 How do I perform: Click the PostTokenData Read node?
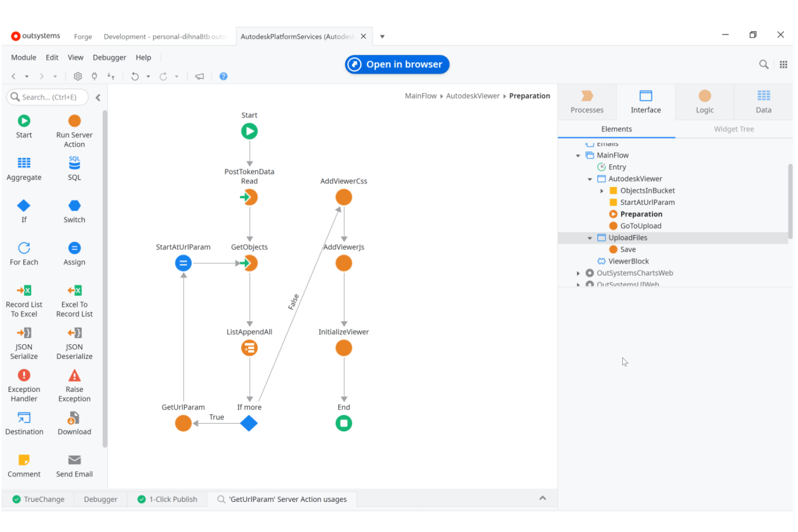click(x=249, y=197)
